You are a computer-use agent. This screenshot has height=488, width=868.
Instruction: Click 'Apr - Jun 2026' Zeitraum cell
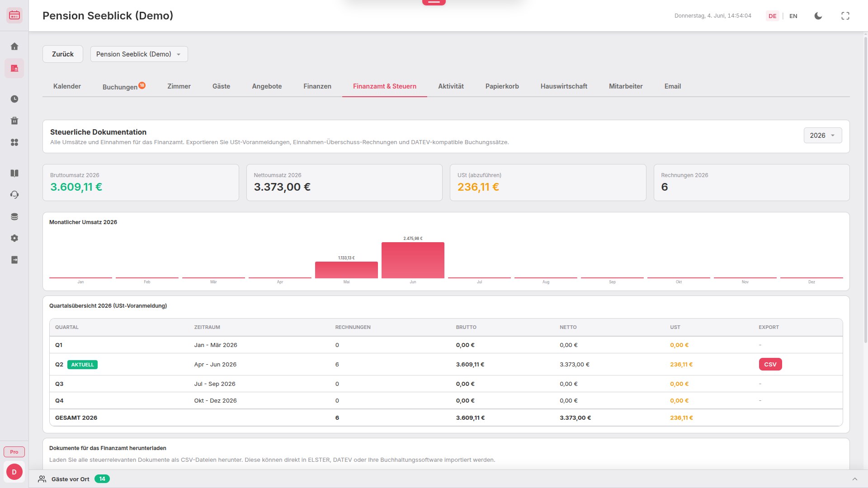coord(215,364)
